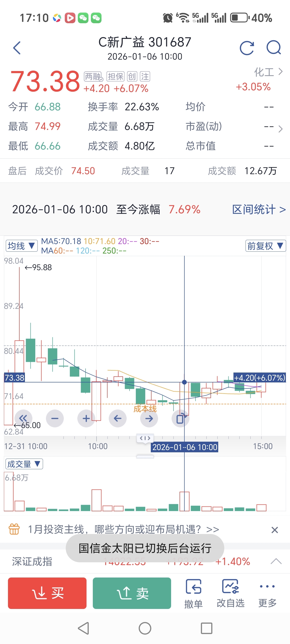Jump to earliest candles with double-left arrow
Screen dimensions: 290x644
[23, 418]
